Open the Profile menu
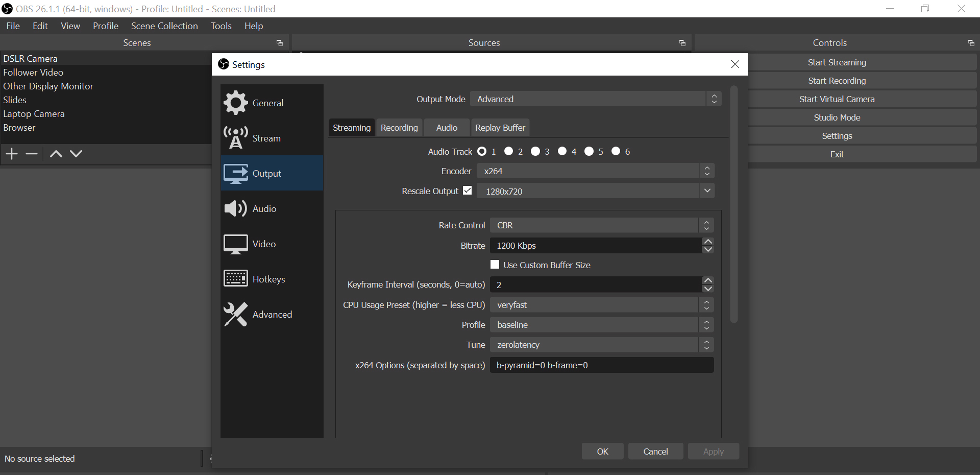The width and height of the screenshot is (980, 475). click(106, 26)
